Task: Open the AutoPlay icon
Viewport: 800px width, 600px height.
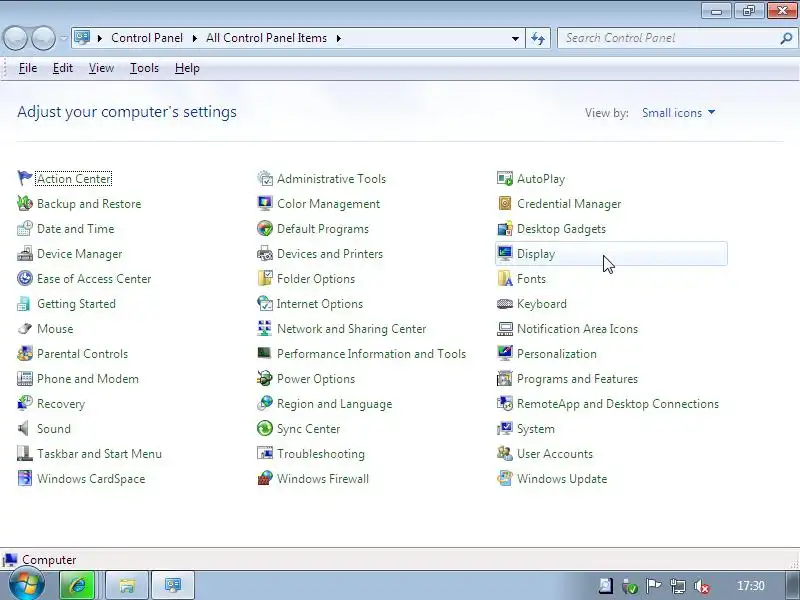Action: point(505,179)
